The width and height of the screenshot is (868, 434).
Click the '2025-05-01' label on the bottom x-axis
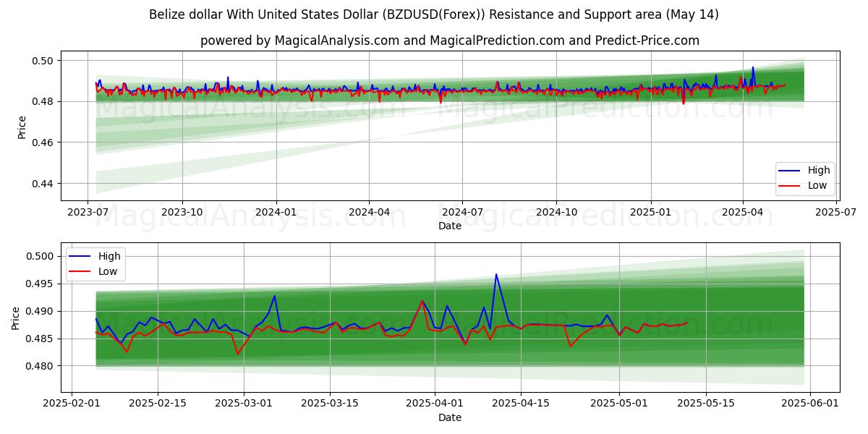(619, 404)
